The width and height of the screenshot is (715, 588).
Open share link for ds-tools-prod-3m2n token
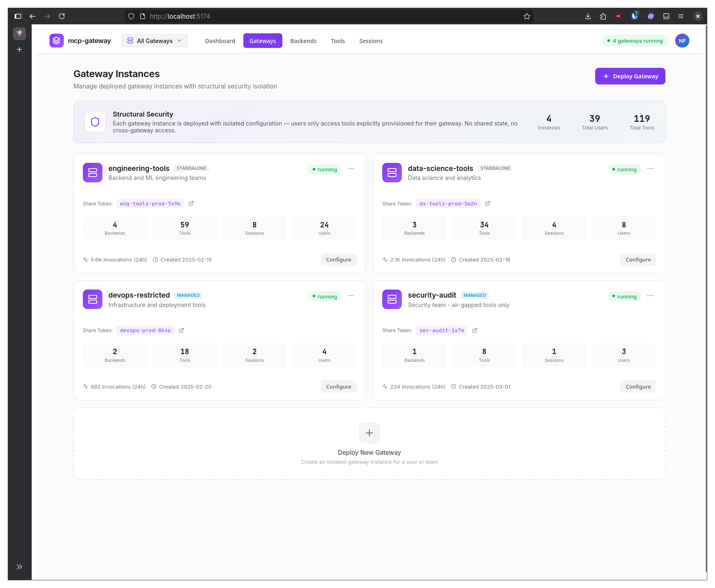(487, 203)
